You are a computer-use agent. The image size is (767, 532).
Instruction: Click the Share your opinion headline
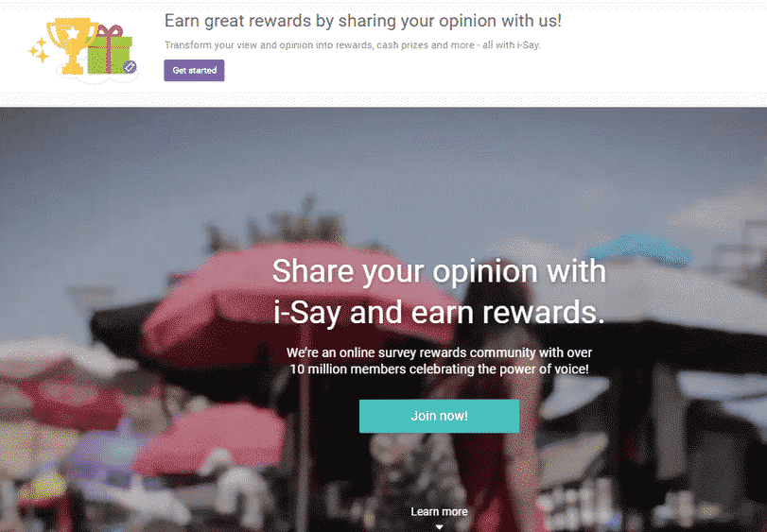point(439,291)
